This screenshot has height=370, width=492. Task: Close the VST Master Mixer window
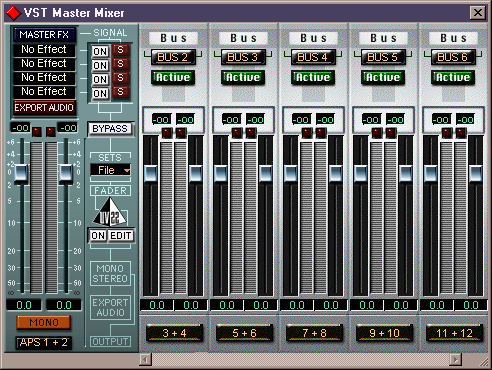click(x=478, y=13)
